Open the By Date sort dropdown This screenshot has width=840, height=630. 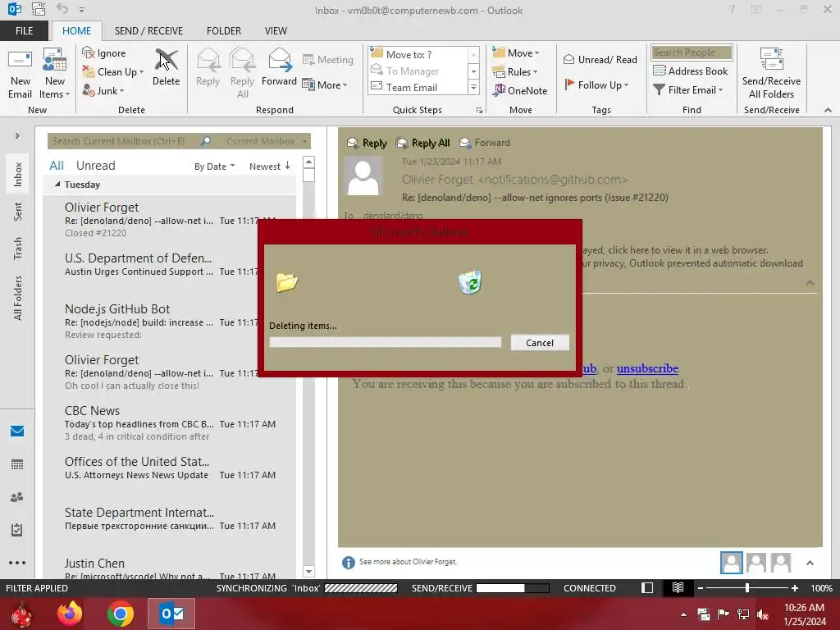(214, 167)
